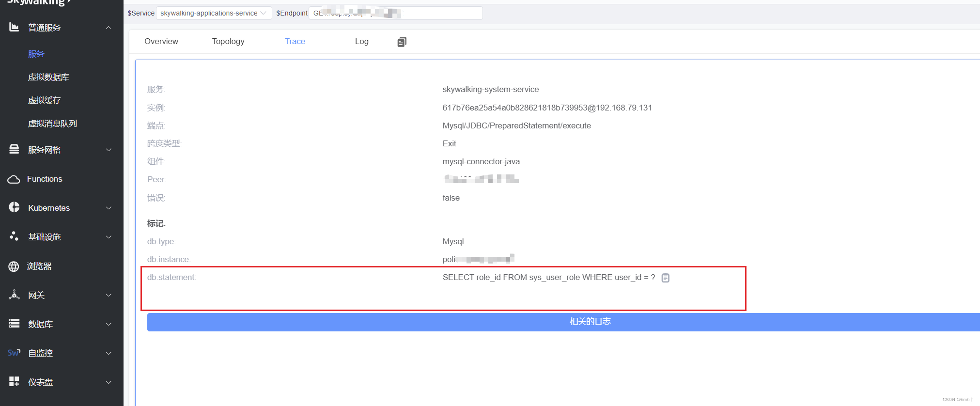Collapse the 普通服务 menu section
This screenshot has height=406, width=980.
[109, 28]
